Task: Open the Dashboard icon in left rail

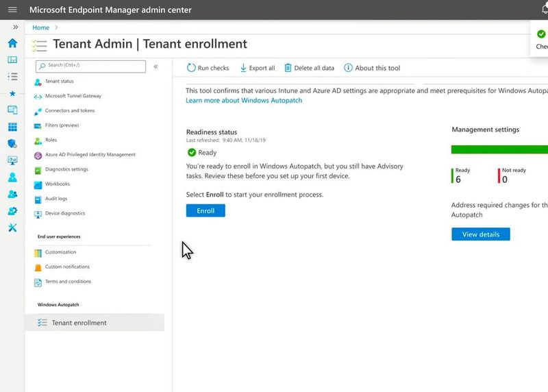Action: (12, 60)
